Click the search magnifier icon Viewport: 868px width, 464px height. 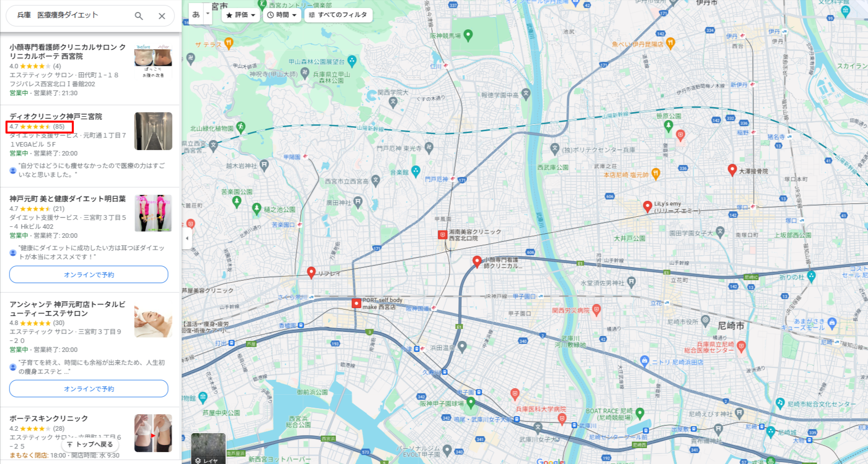click(x=139, y=16)
